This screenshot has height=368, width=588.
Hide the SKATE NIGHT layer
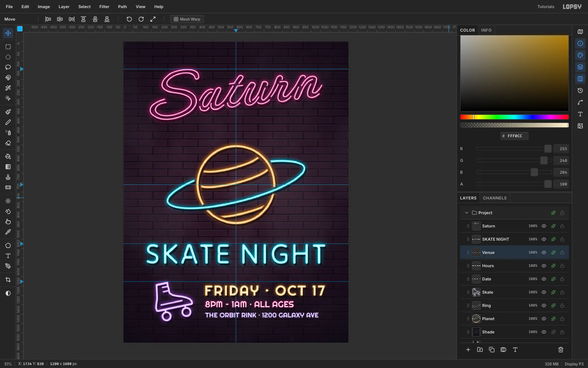tap(544, 239)
